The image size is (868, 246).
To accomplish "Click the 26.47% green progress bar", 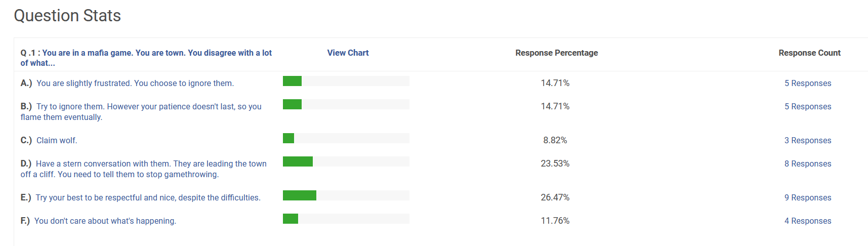I will 300,195.
